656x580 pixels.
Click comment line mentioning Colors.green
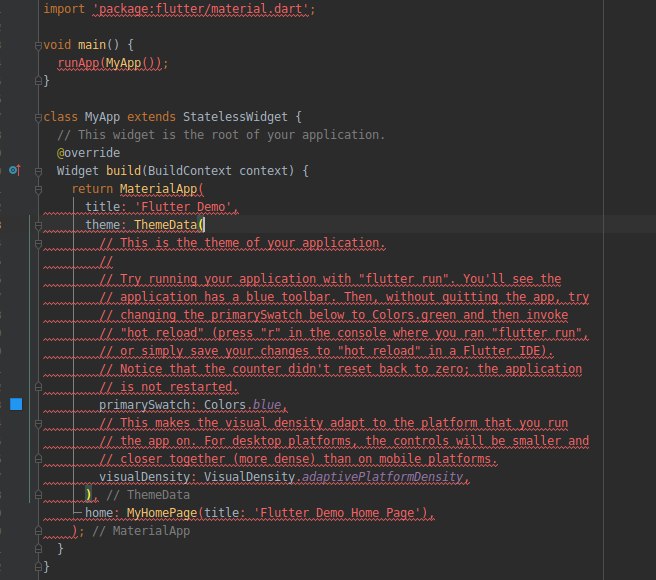(x=333, y=315)
